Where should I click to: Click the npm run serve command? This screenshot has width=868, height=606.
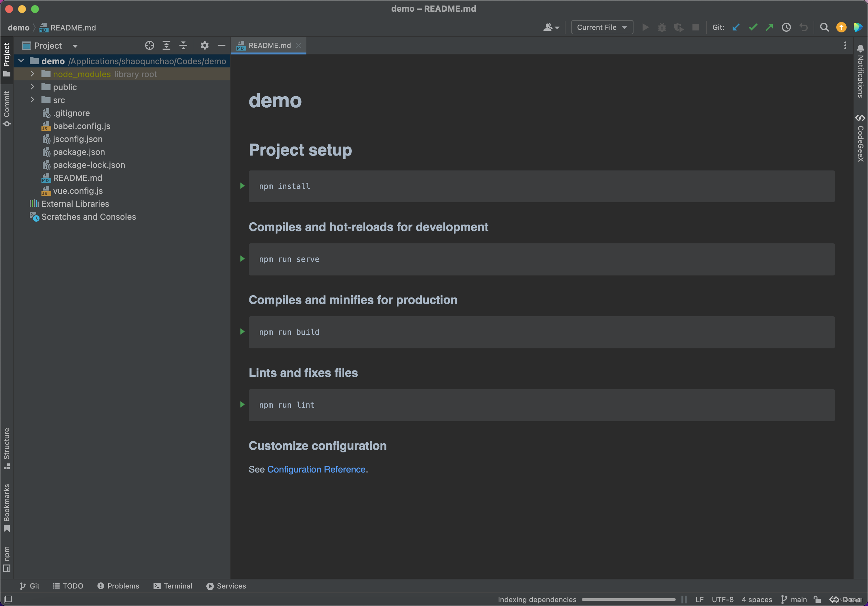[290, 258]
